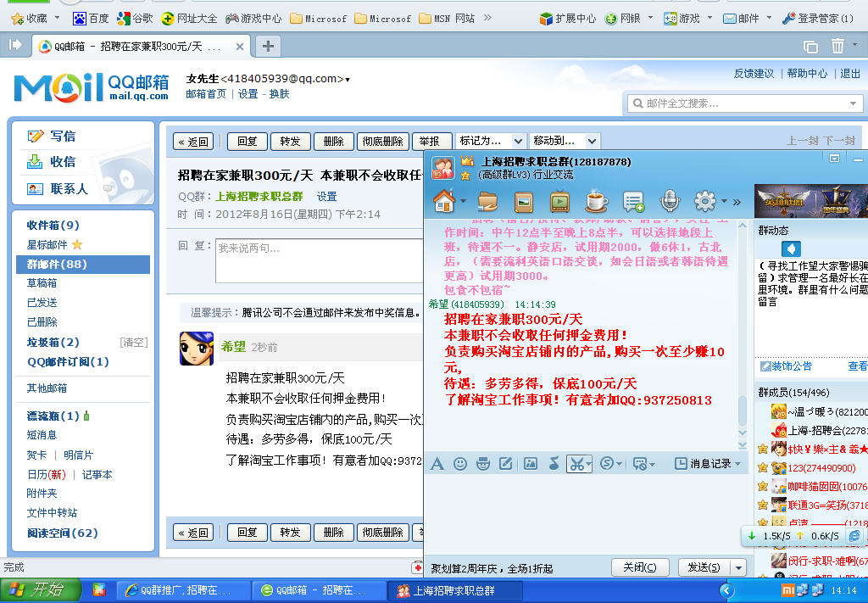Open the contacts icon 联系人
868x603 pixels.
point(35,189)
